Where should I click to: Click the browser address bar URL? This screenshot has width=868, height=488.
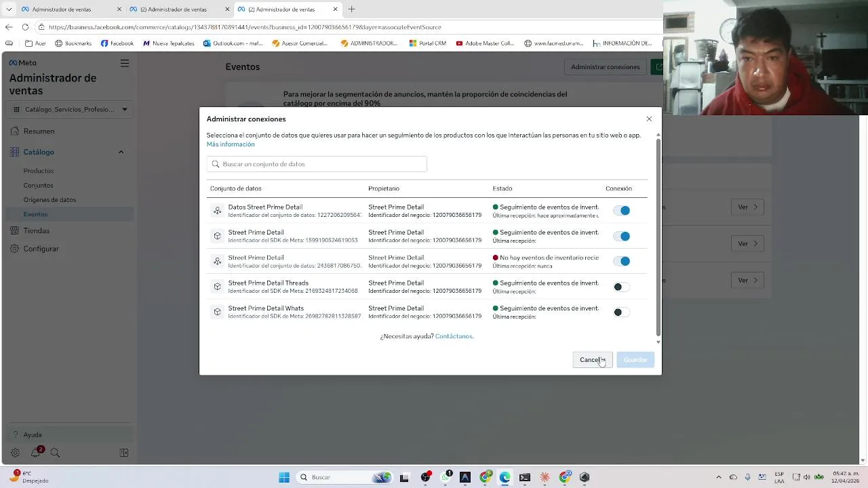click(x=245, y=27)
